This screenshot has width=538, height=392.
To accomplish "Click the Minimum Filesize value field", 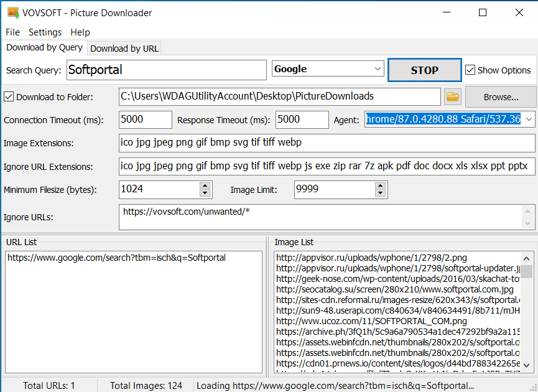I will [x=159, y=190].
